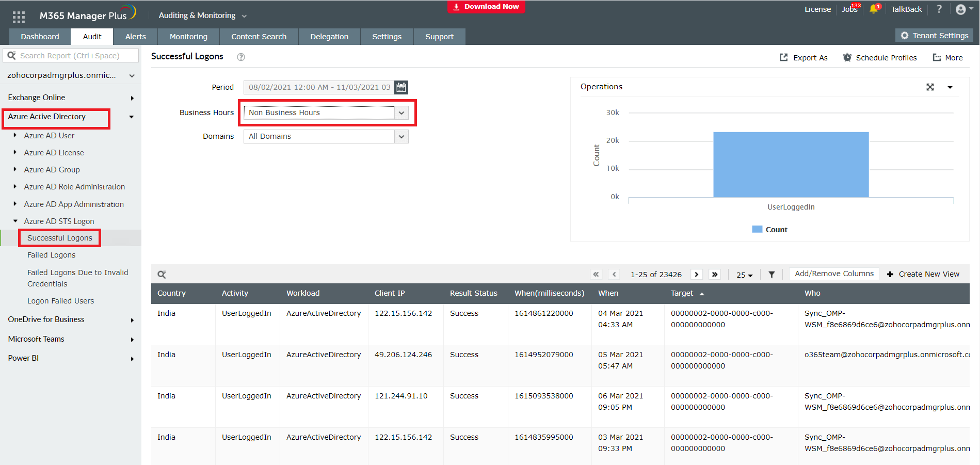Click the notification bell icon

[874, 9]
